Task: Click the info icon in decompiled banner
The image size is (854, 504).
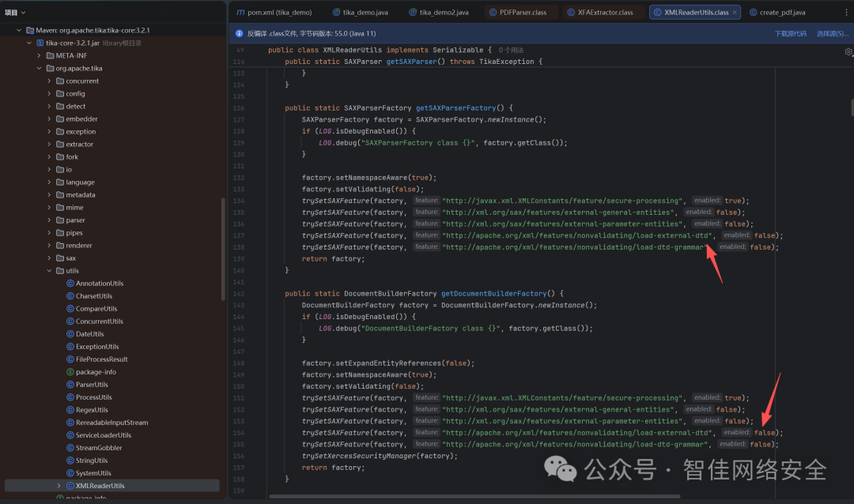Action: coord(240,34)
